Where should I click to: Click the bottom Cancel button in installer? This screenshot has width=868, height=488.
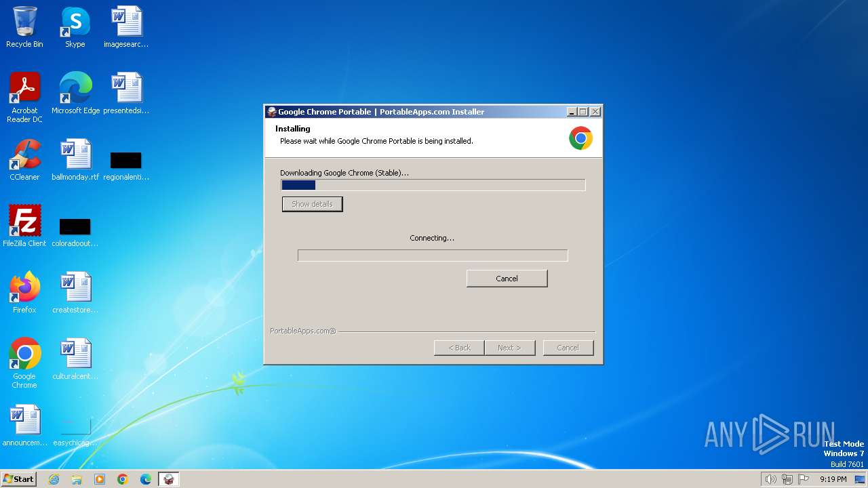[568, 348]
